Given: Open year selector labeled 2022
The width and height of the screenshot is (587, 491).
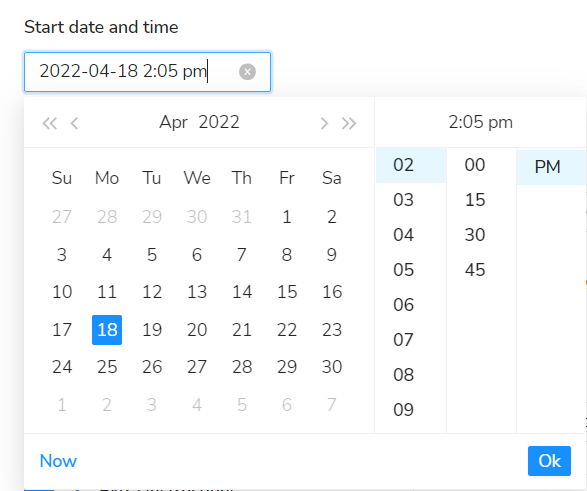Looking at the screenshot, I should point(219,122).
